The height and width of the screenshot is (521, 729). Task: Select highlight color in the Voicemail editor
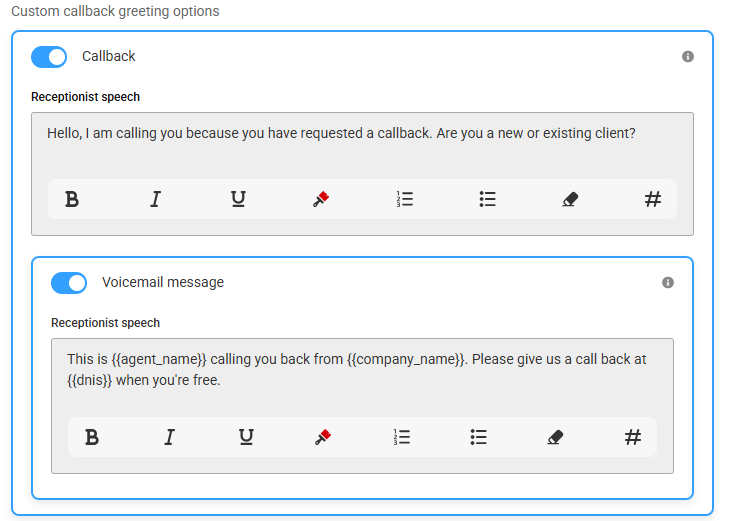(x=323, y=437)
